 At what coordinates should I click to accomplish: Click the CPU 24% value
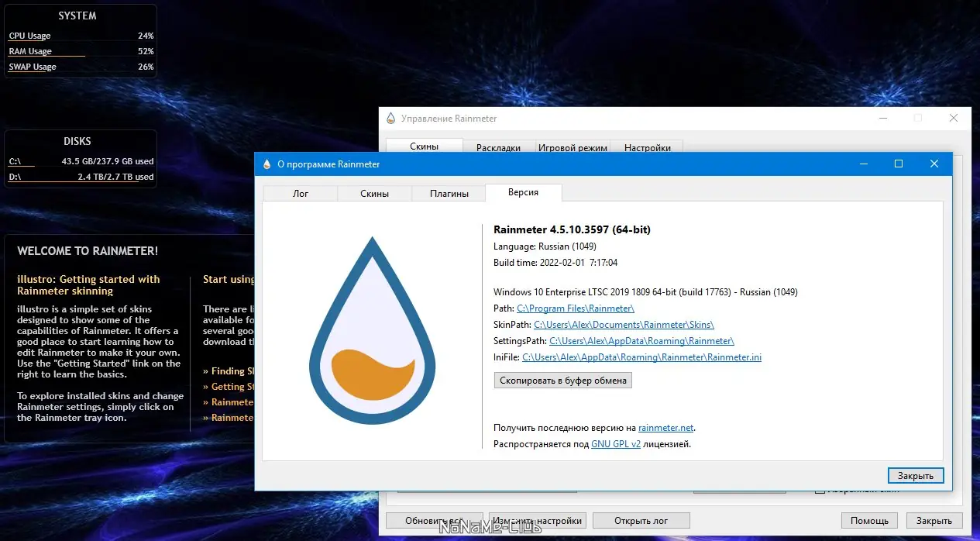[146, 36]
